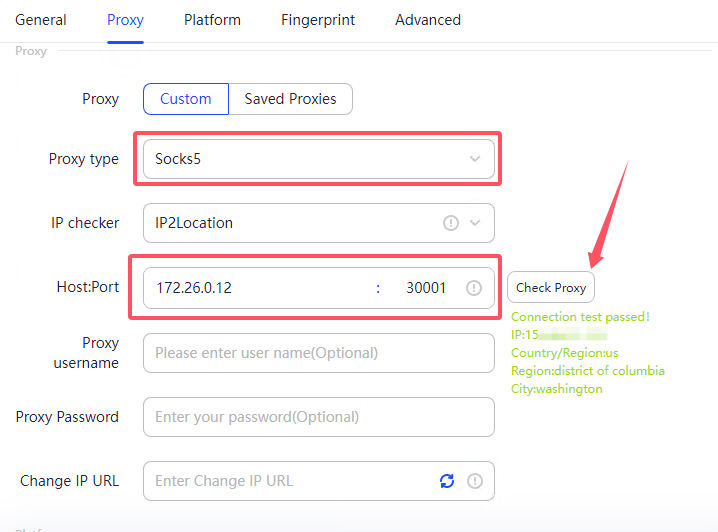Focus the Proxy username input field
The height and width of the screenshot is (532, 718).
(x=318, y=353)
